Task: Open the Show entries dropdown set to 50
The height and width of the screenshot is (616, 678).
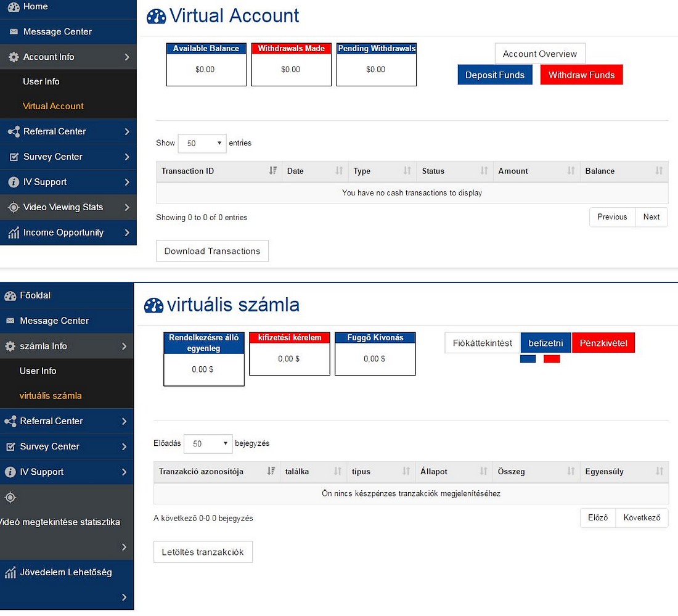Action: [x=202, y=143]
